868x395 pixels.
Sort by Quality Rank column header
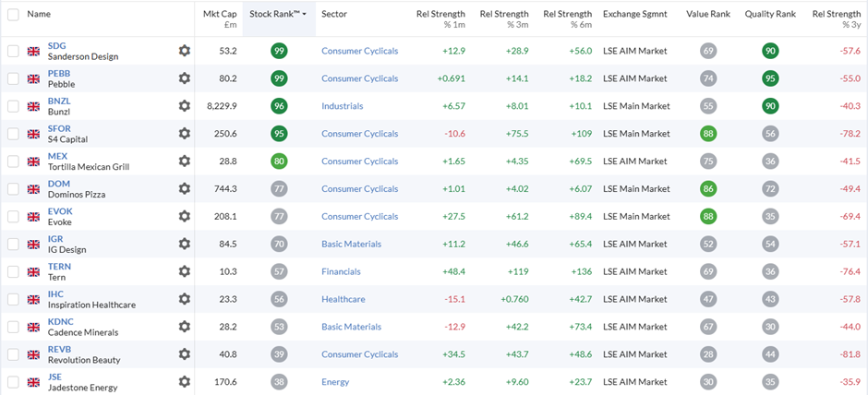pos(770,14)
